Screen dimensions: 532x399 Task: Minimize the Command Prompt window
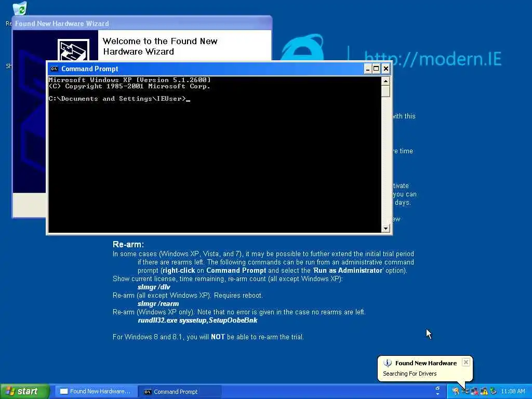[368, 69]
